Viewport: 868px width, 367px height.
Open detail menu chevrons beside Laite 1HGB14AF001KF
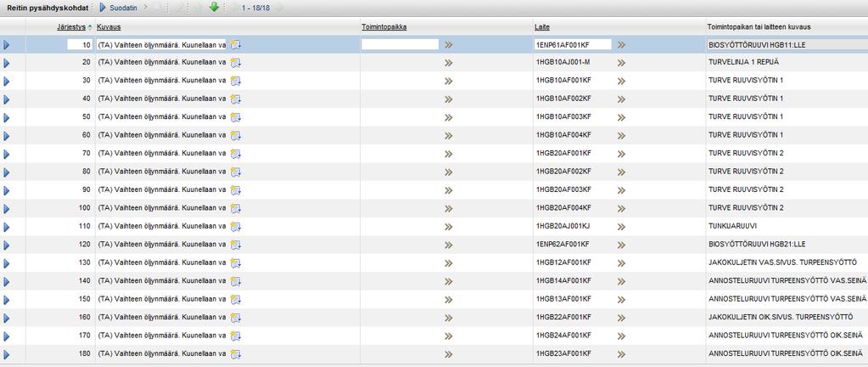[621, 282]
